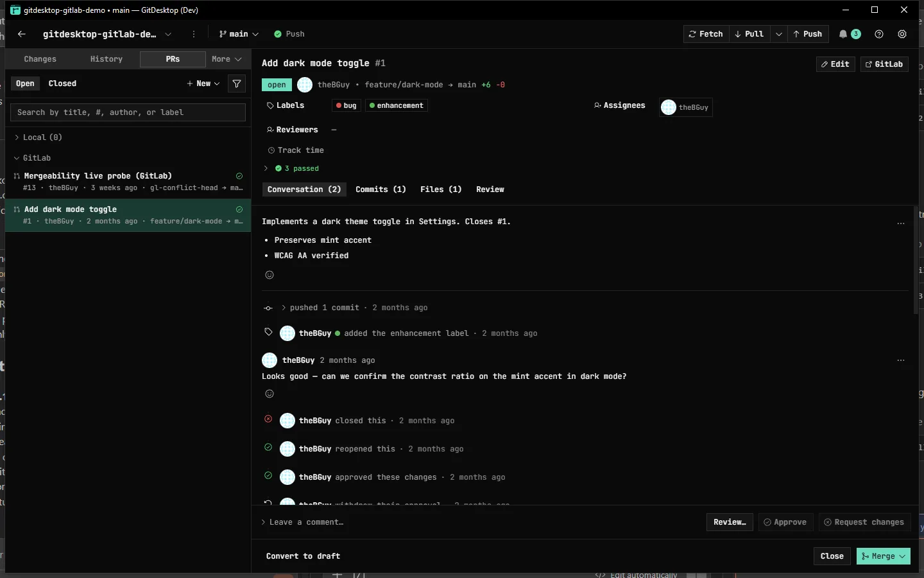Click the pipeline status icon on PR #1
Screen dimensions: 924x578
point(239,209)
